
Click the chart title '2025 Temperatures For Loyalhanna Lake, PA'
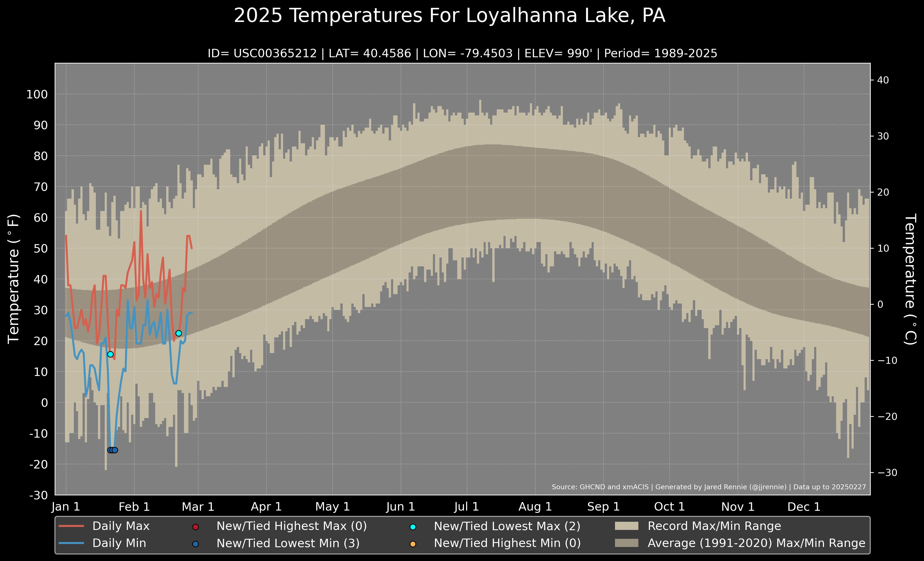pyautogui.click(x=449, y=16)
